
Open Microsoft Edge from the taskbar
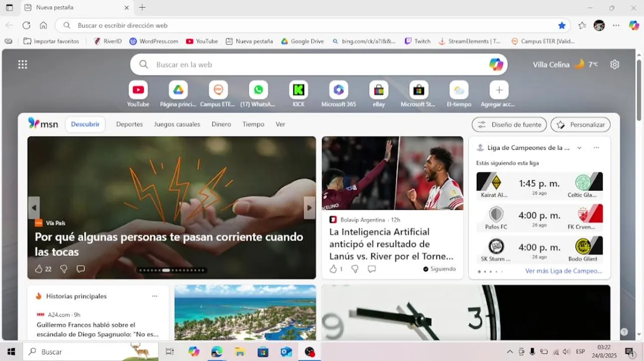pos(217,351)
